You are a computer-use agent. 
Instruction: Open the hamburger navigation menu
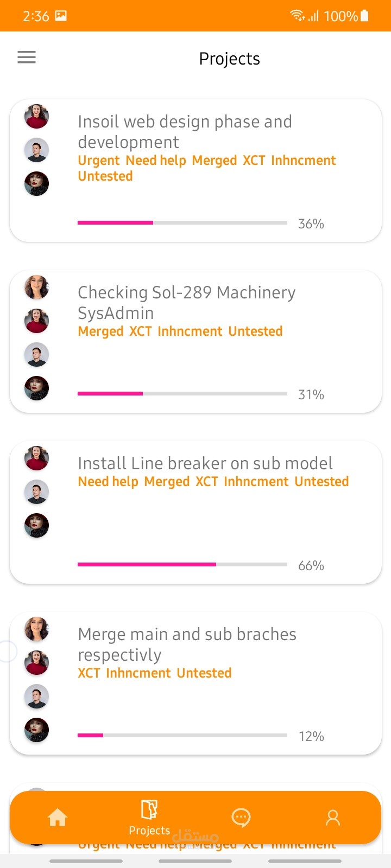coord(27,57)
